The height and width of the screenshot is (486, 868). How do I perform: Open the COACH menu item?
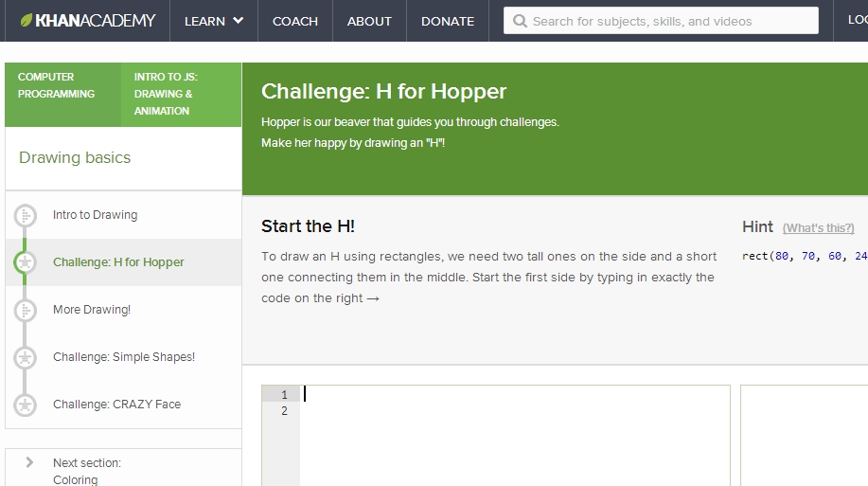click(295, 21)
